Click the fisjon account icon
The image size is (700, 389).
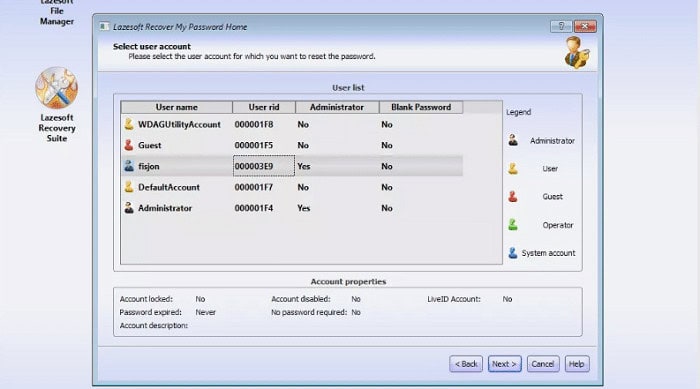[x=129, y=166]
